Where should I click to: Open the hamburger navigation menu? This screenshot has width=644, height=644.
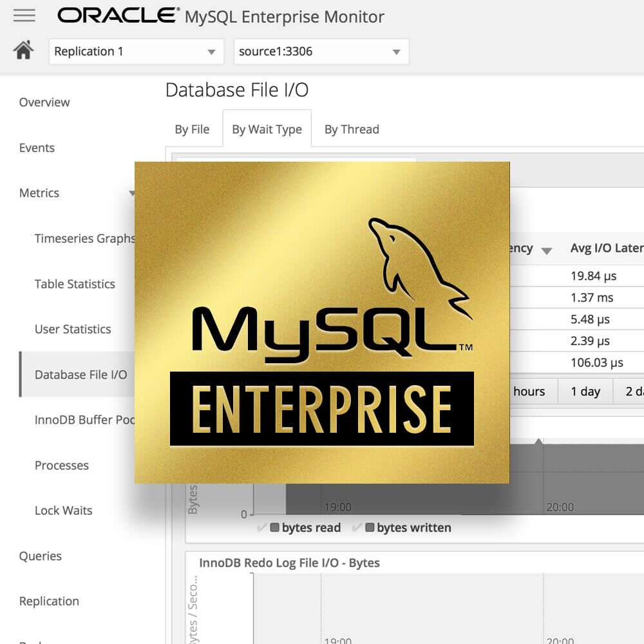pyautogui.click(x=24, y=15)
